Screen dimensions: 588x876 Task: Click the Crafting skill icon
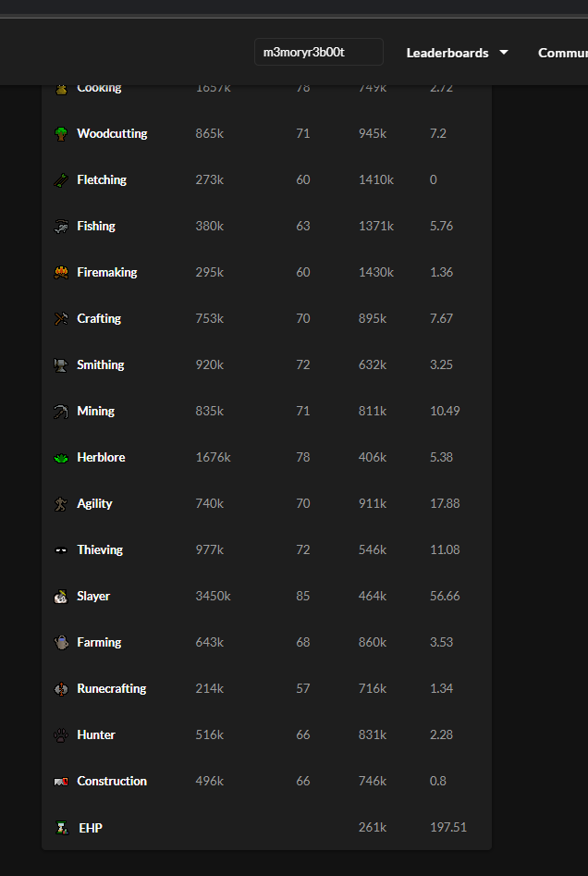coord(61,318)
